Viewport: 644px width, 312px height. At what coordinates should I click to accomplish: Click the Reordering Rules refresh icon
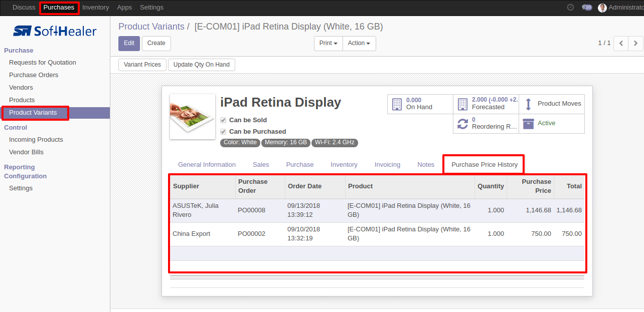[462, 123]
